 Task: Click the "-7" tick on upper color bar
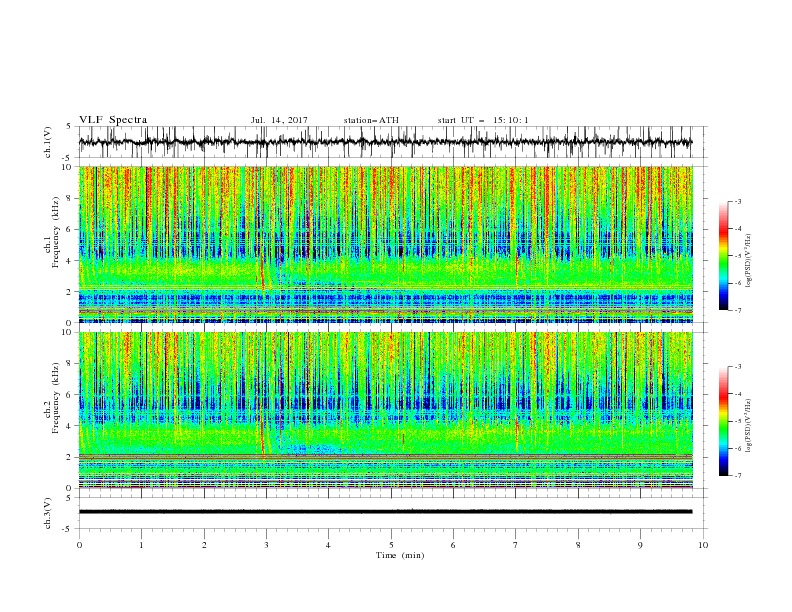pyautogui.click(x=738, y=310)
